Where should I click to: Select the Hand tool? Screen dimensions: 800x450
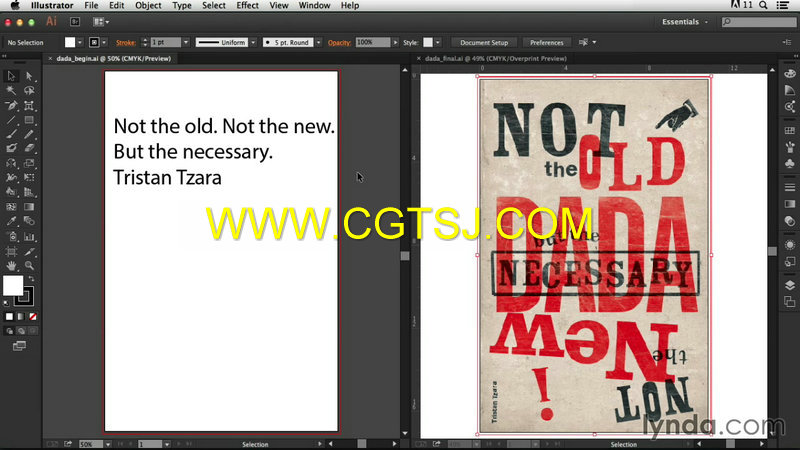(11, 266)
